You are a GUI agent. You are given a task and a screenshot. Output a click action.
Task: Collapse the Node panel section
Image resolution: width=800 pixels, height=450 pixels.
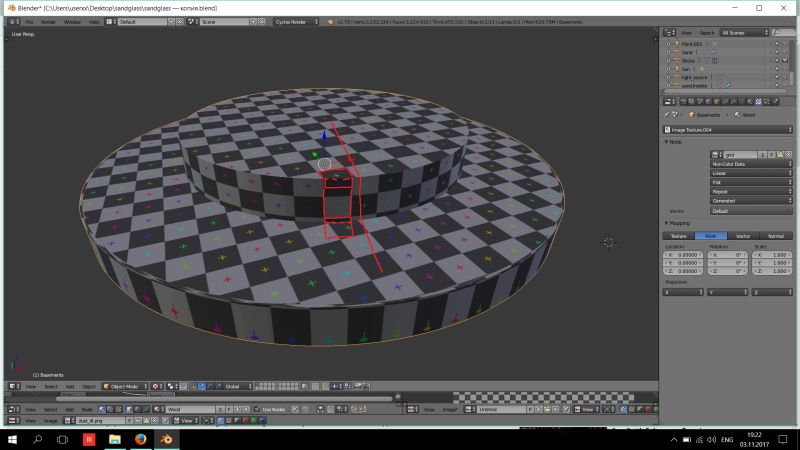pos(673,142)
